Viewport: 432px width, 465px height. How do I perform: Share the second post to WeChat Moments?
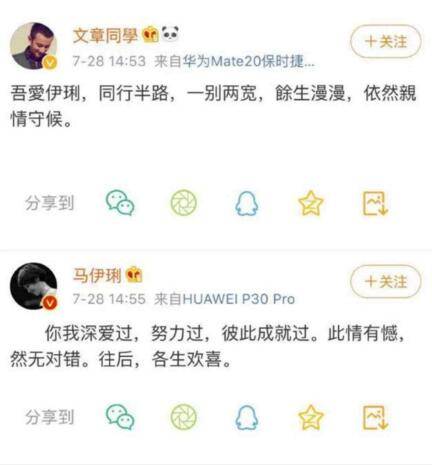(184, 417)
